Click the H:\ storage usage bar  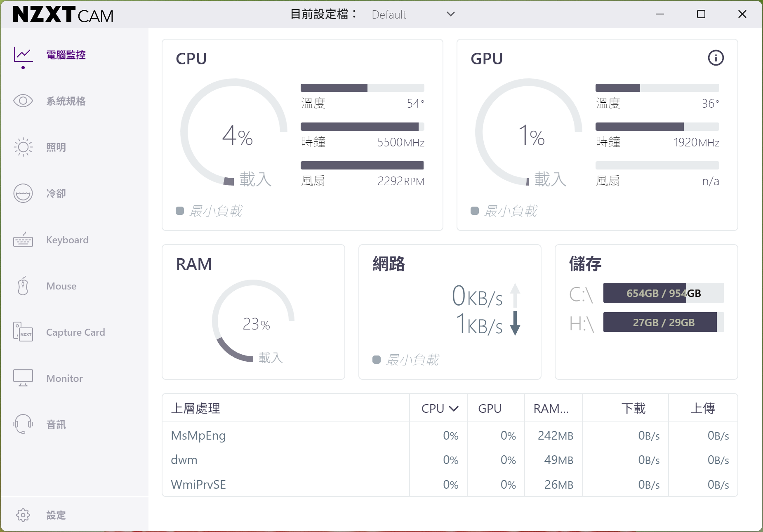[664, 322]
